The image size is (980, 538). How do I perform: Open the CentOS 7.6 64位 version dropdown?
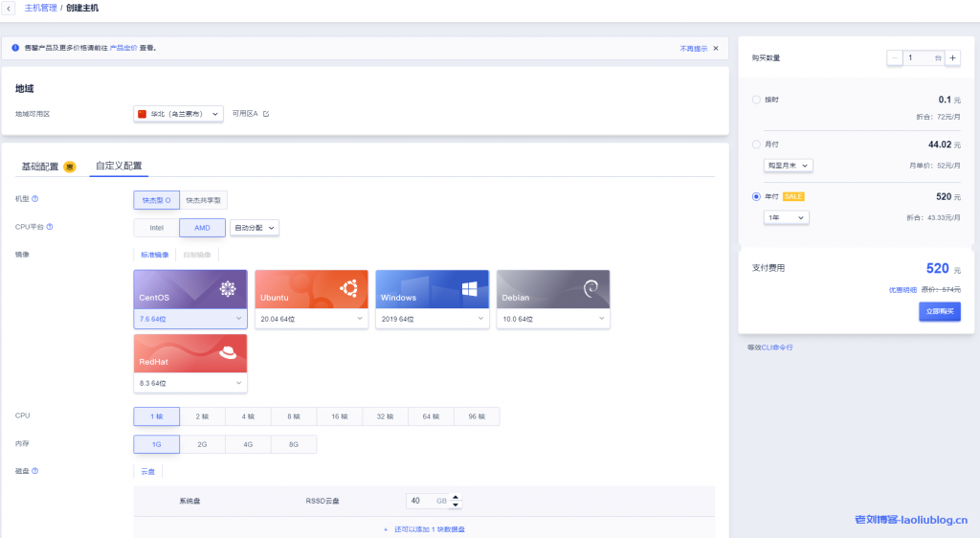tap(190, 319)
